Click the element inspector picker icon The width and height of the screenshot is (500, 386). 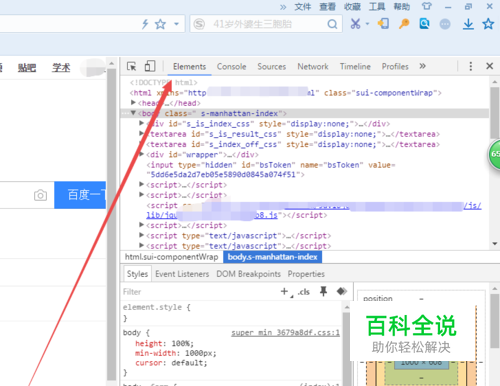tap(132, 66)
